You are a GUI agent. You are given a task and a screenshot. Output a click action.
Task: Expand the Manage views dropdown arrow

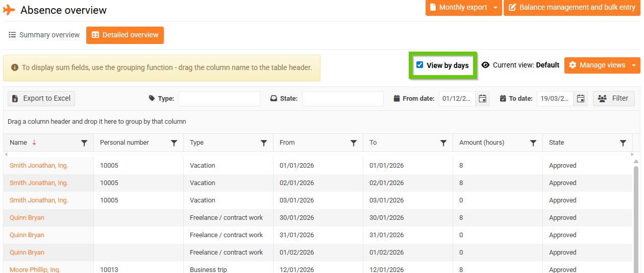point(634,65)
